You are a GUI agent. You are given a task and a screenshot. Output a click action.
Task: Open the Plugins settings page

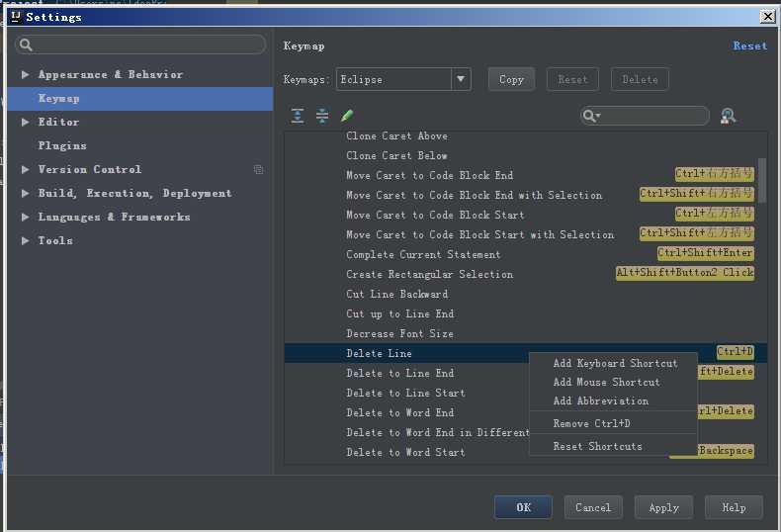pos(62,146)
